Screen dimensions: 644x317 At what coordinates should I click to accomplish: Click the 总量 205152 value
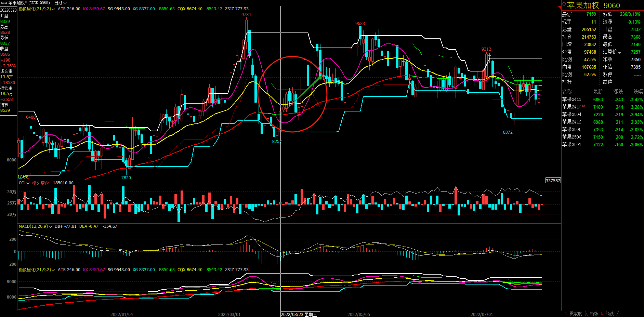[x=589, y=29]
